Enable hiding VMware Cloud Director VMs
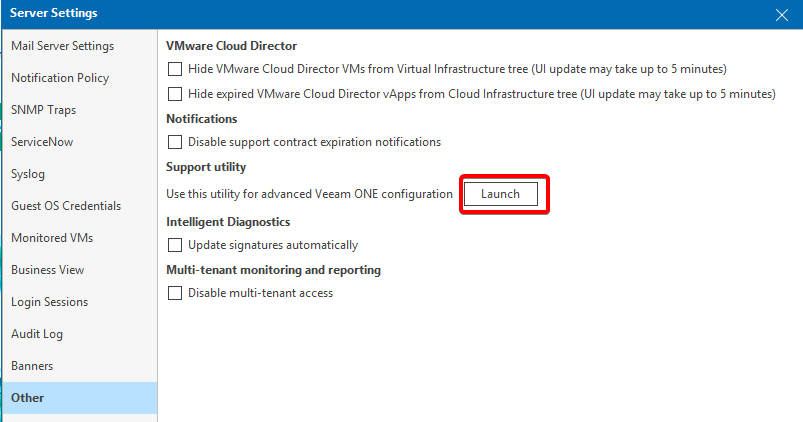The width and height of the screenshot is (803, 422). pos(176,69)
